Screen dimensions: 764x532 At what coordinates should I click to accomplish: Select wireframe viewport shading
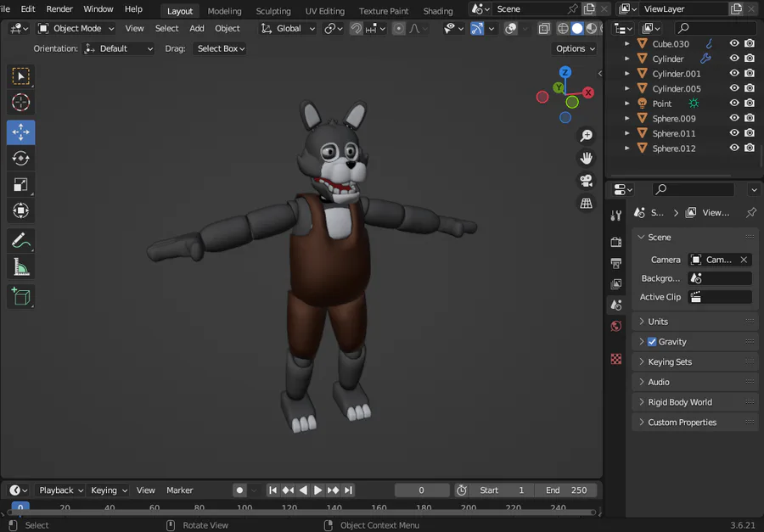(563, 29)
